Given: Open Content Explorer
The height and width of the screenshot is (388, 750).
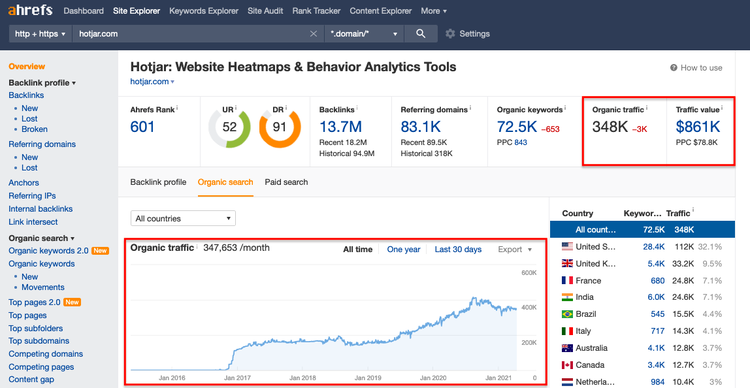Looking at the screenshot, I should click(x=380, y=11).
